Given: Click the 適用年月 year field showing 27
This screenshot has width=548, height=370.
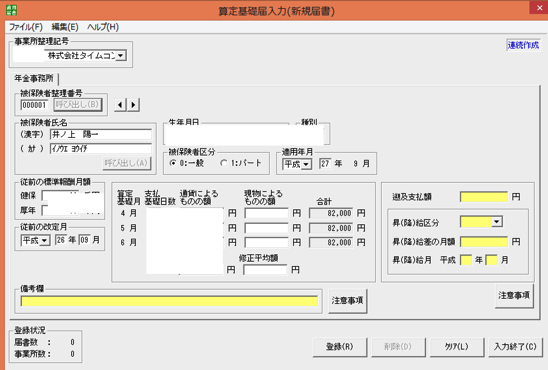Looking at the screenshot, I should coord(325,164).
